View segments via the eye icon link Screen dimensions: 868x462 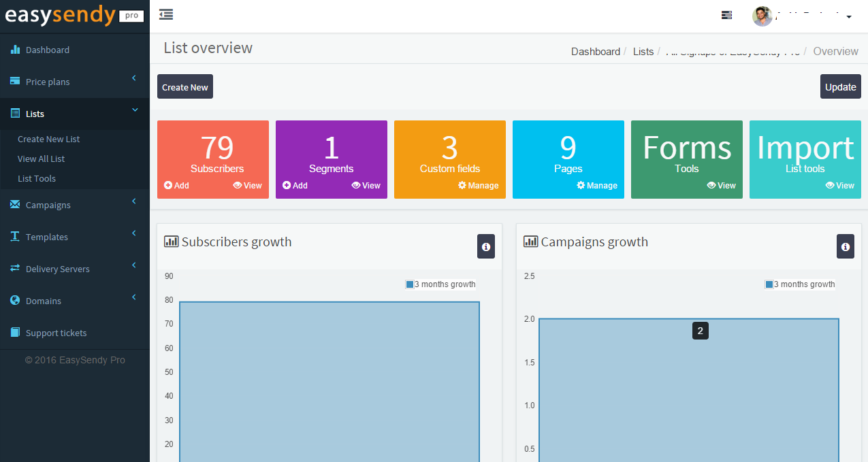point(366,185)
